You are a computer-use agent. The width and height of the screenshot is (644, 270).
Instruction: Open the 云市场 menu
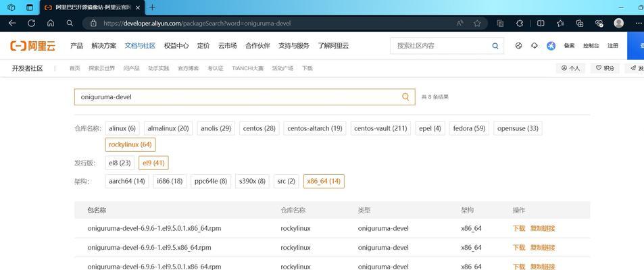point(227,45)
